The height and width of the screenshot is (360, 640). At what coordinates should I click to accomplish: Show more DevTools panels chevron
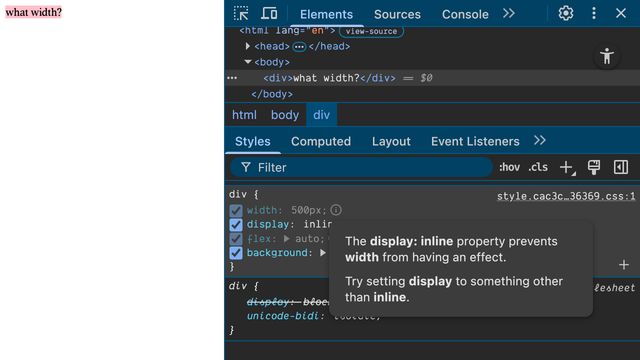(509, 13)
